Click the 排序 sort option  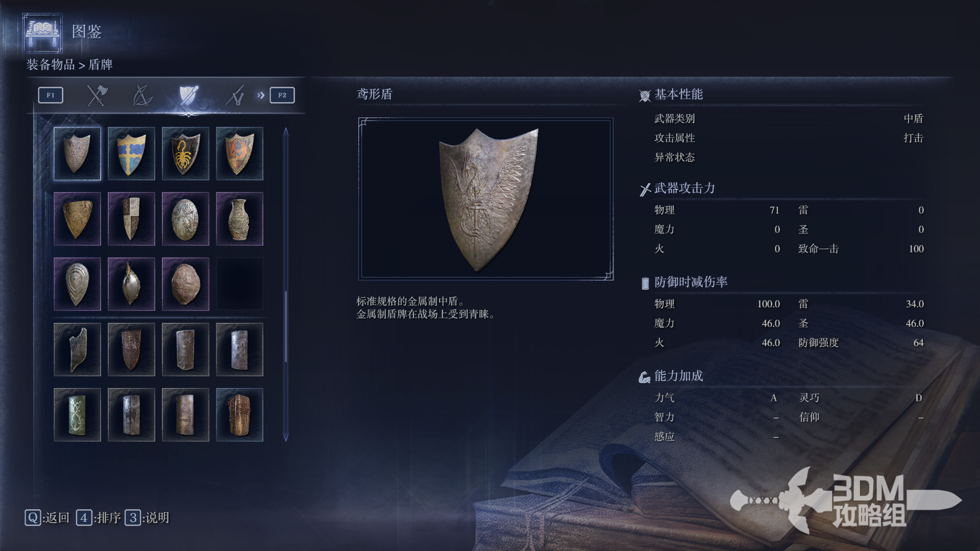click(x=99, y=518)
